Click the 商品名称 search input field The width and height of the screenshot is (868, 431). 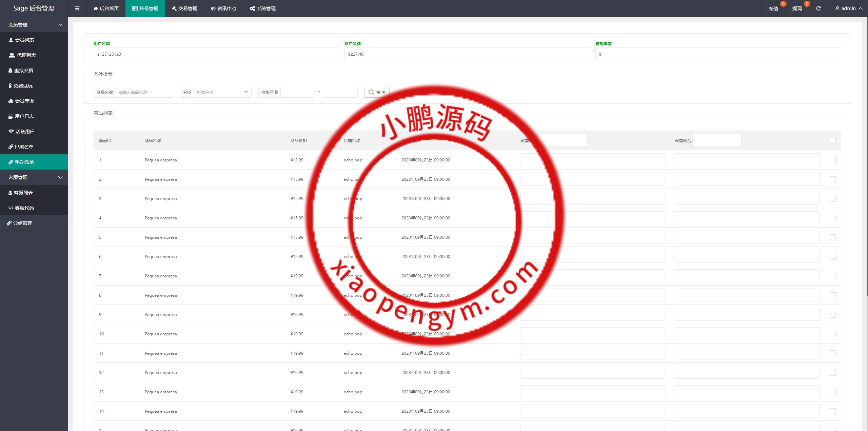144,92
